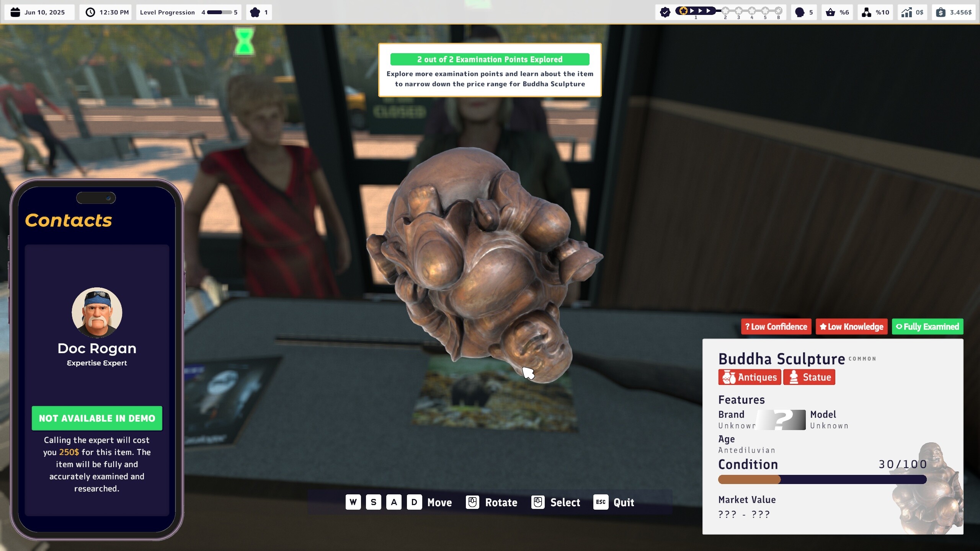Viewport: 980px width, 551px height.
Task: Click the money bag balance icon
Action: [x=942, y=12]
